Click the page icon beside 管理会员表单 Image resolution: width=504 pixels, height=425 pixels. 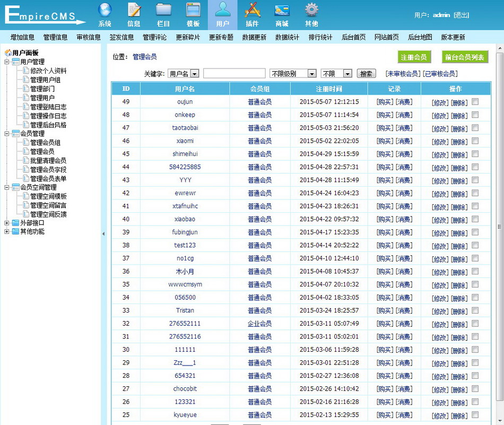pos(27,178)
